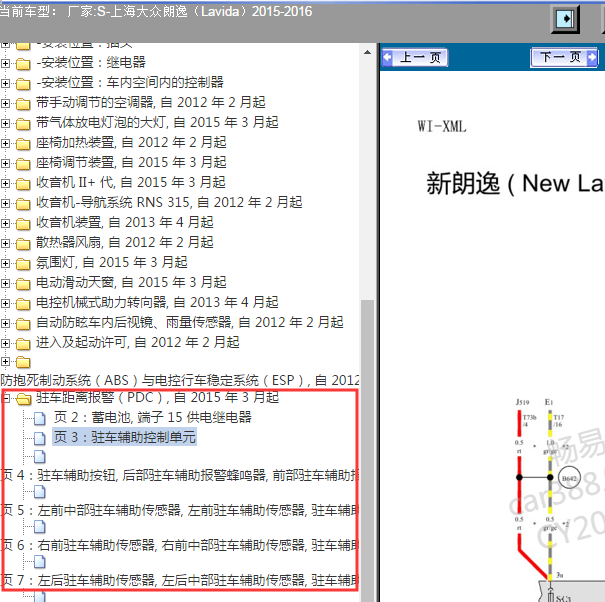Screen dimensions: 605x602
Task: Click folder icon of -安装位置：继电器
Action: click(23, 63)
